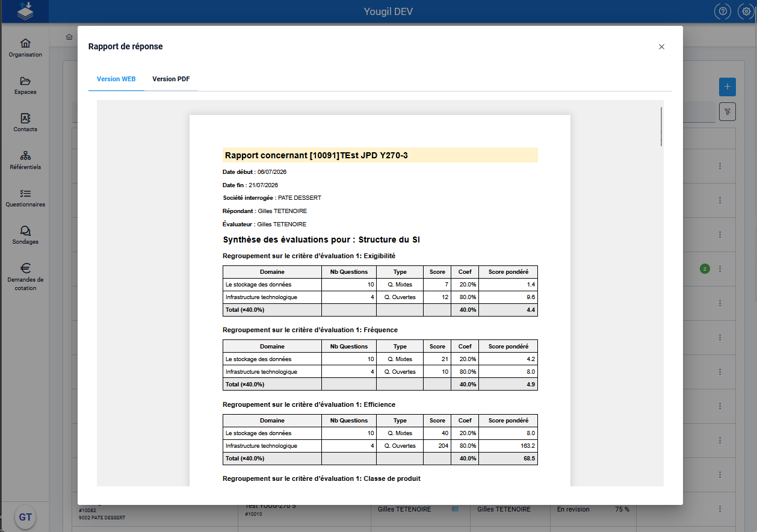Viewport: 757px width, 532px height.
Task: Click the help question mark icon
Action: coord(723,11)
